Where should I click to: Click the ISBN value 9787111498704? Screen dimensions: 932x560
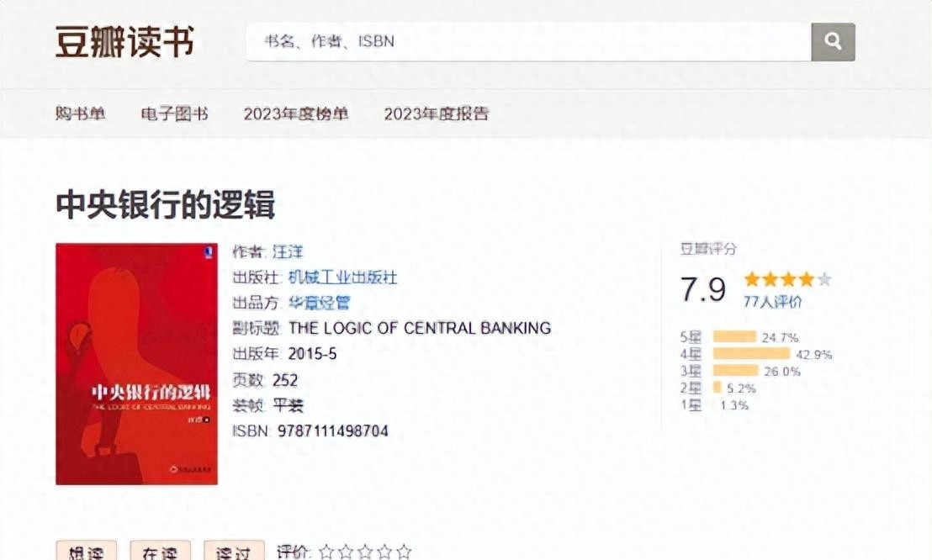coord(333,431)
